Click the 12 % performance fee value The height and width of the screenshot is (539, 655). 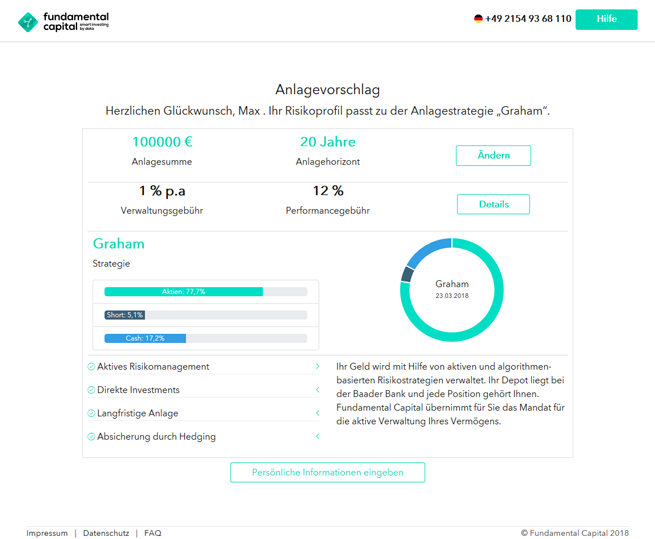[328, 191]
